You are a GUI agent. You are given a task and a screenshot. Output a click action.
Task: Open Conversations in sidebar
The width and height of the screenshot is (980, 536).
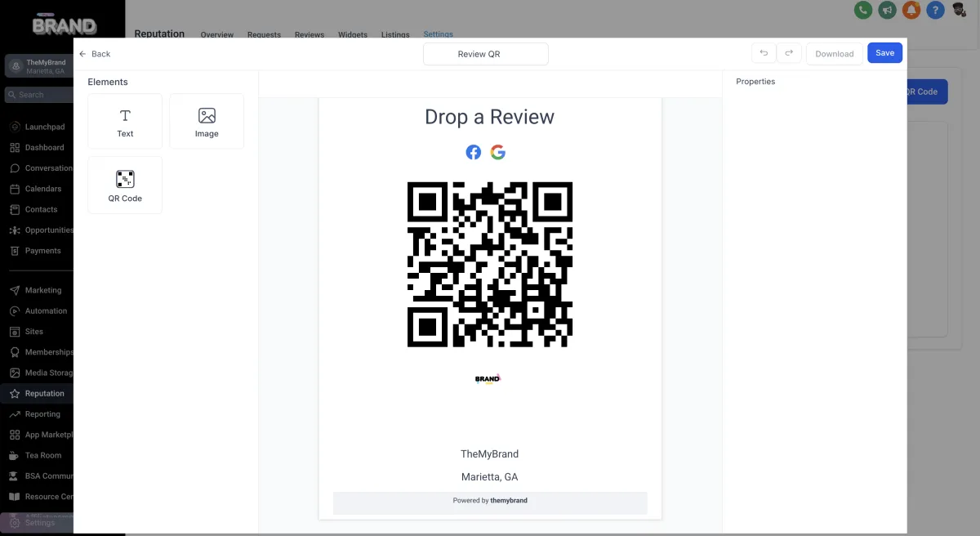pyautogui.click(x=39, y=168)
